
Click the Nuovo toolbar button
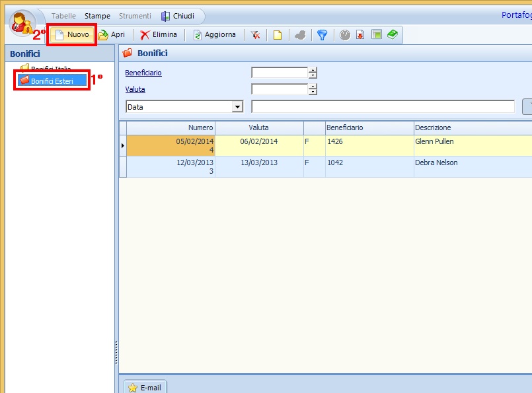point(72,35)
